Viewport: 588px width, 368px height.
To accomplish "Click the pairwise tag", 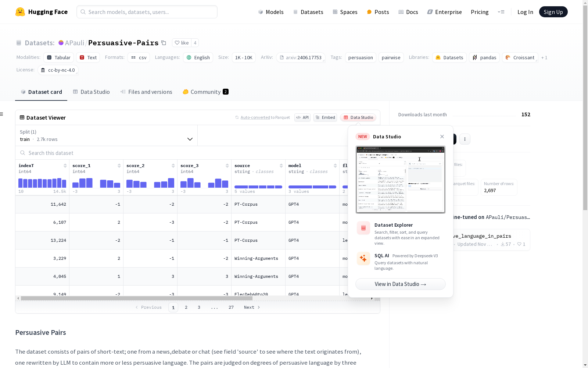I will [391, 57].
